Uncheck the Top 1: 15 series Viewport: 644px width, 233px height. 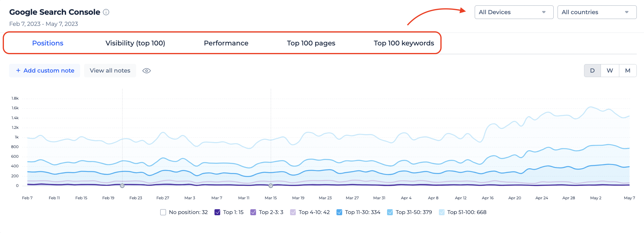tap(217, 212)
